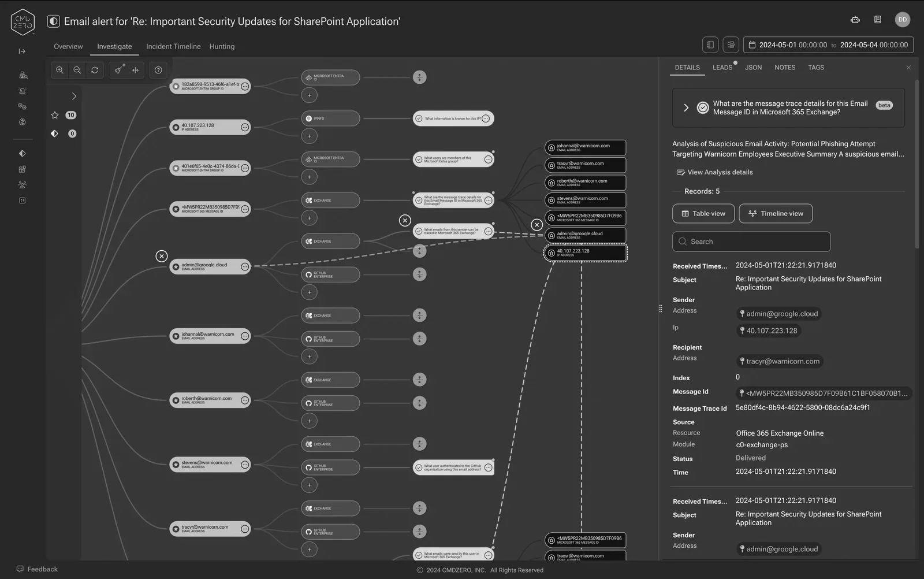Click the IPINFO source node
Viewport: 924px width, 579px height.
point(330,118)
